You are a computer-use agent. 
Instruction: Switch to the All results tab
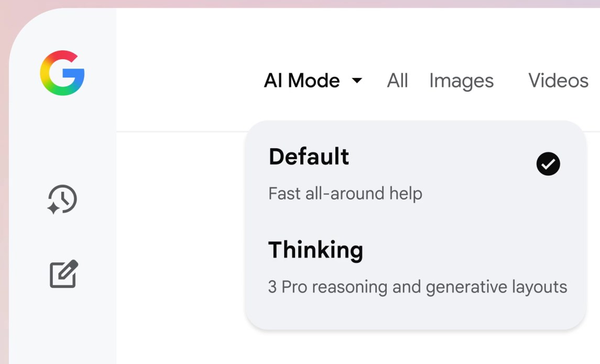tap(397, 81)
